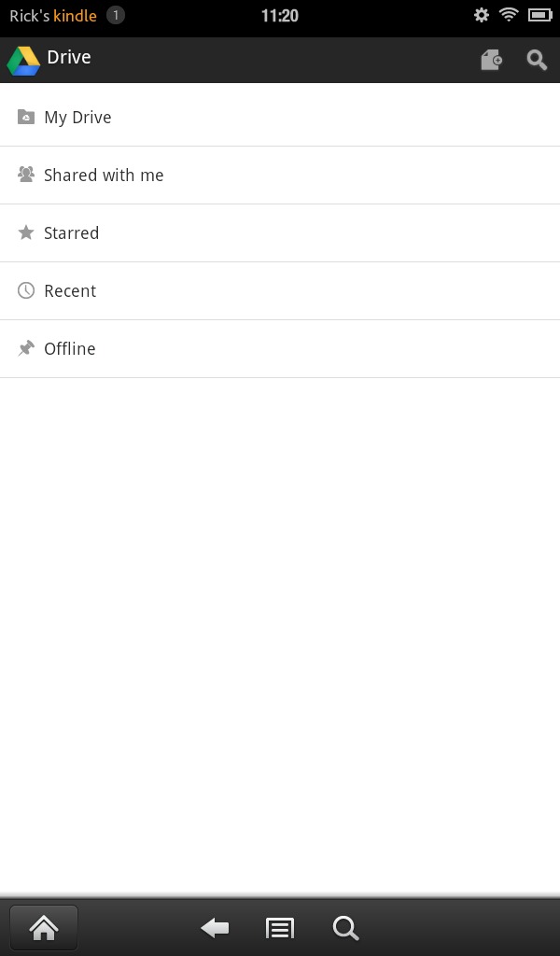Create a new document with the plus-file icon
The width and height of the screenshot is (560, 956).
(491, 61)
